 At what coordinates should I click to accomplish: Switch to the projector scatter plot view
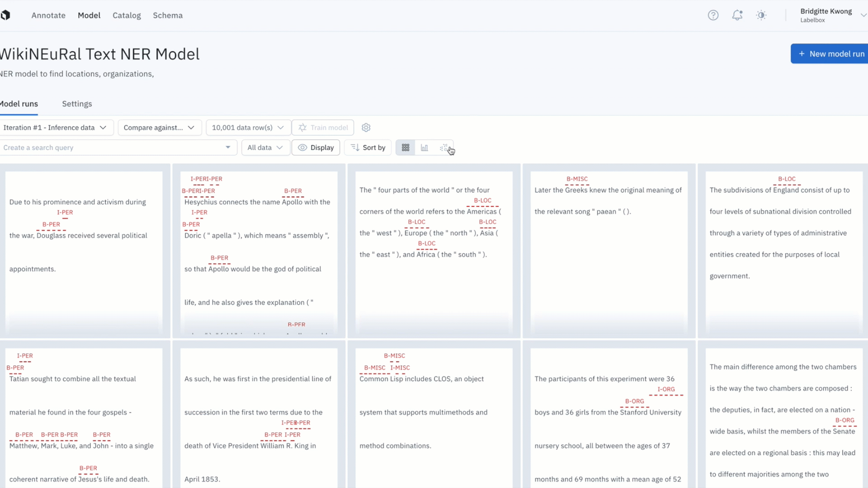coord(443,148)
